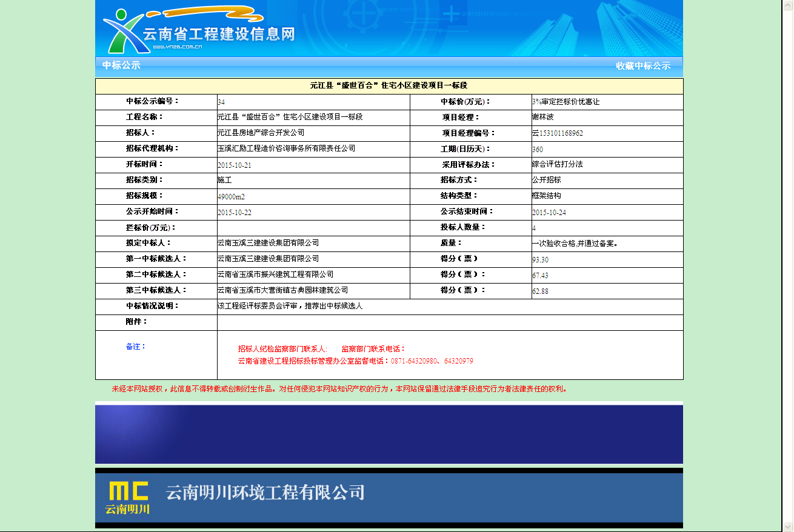Screen dimensions: 794x532
Task: Click the 中标公示 header label
Action: (x=121, y=65)
